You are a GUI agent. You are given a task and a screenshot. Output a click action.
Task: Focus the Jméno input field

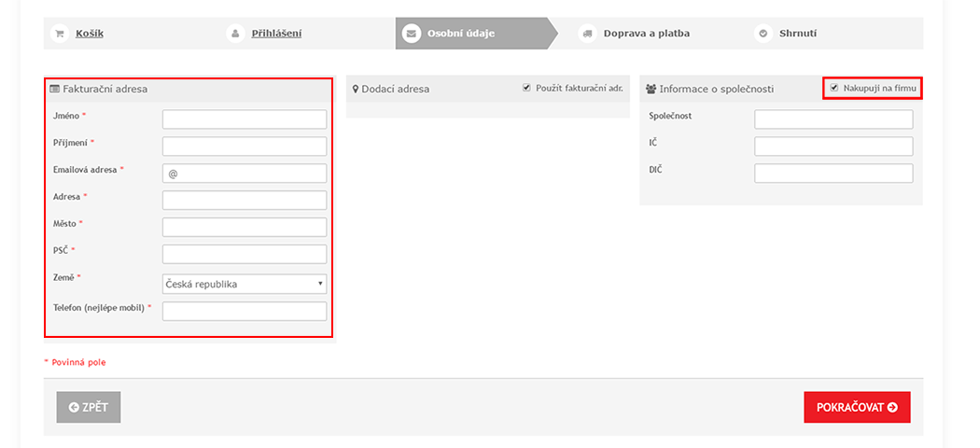pyautogui.click(x=245, y=119)
